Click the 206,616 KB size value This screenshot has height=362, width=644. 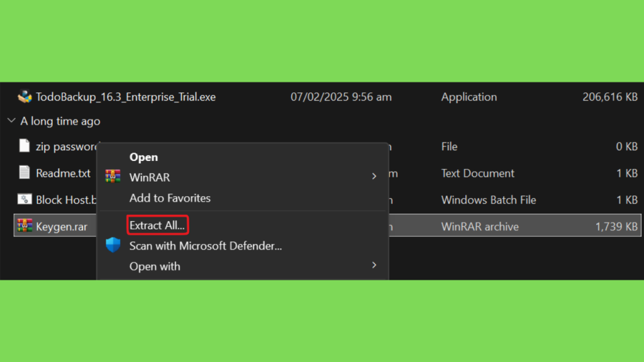[610, 97]
